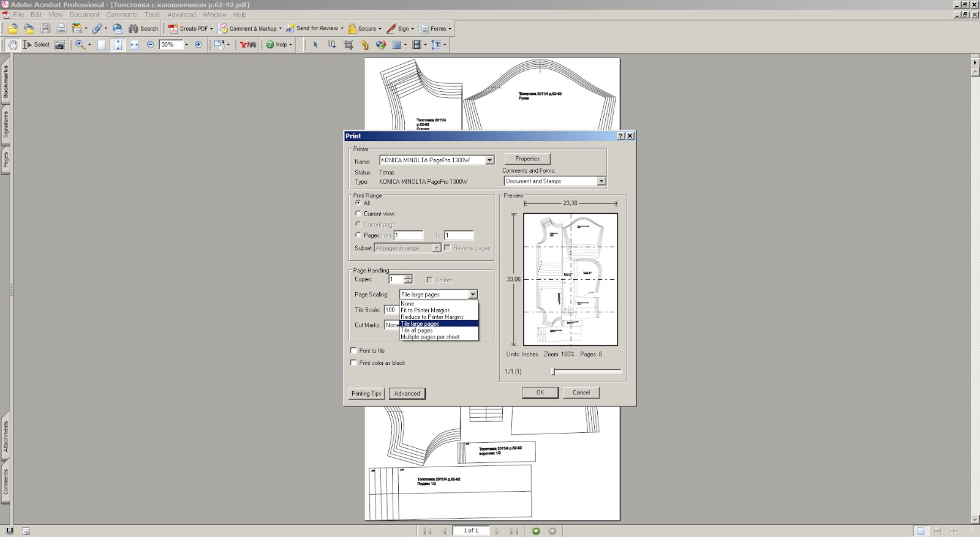Expand the Comments and Forms dropdown
This screenshot has height=537, width=980.
[x=601, y=181]
